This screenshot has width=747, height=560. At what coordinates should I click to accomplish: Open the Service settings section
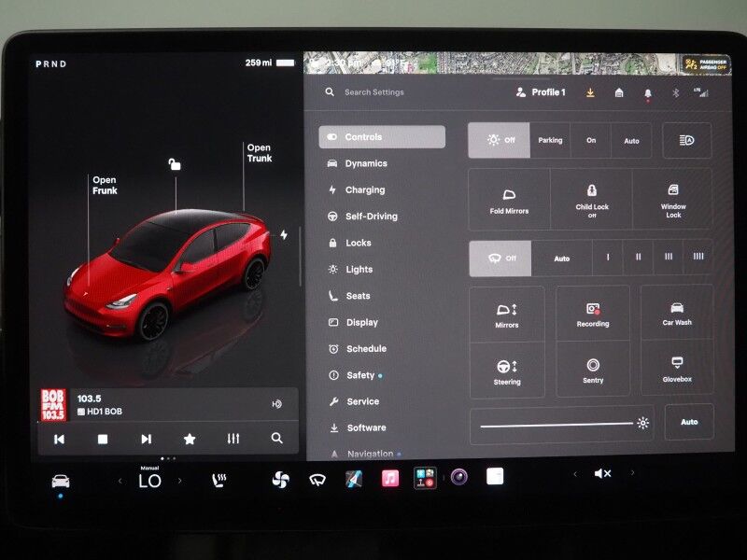[354, 401]
